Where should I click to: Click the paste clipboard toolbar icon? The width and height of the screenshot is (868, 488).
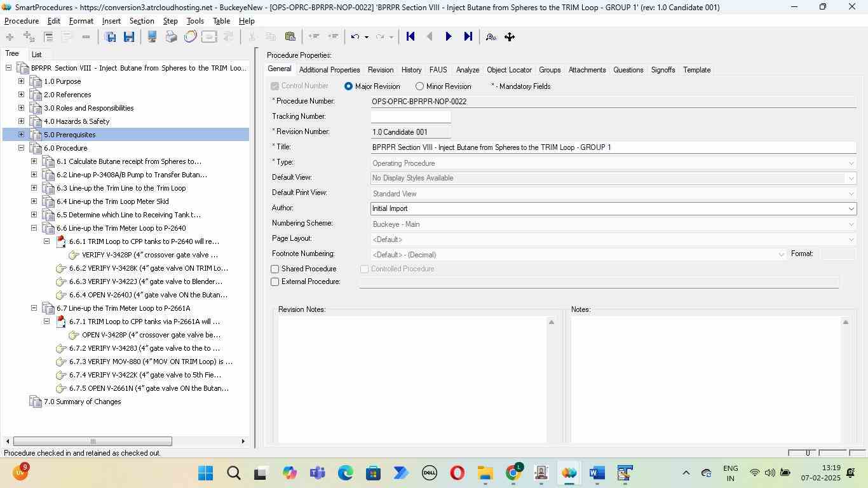tap(290, 37)
